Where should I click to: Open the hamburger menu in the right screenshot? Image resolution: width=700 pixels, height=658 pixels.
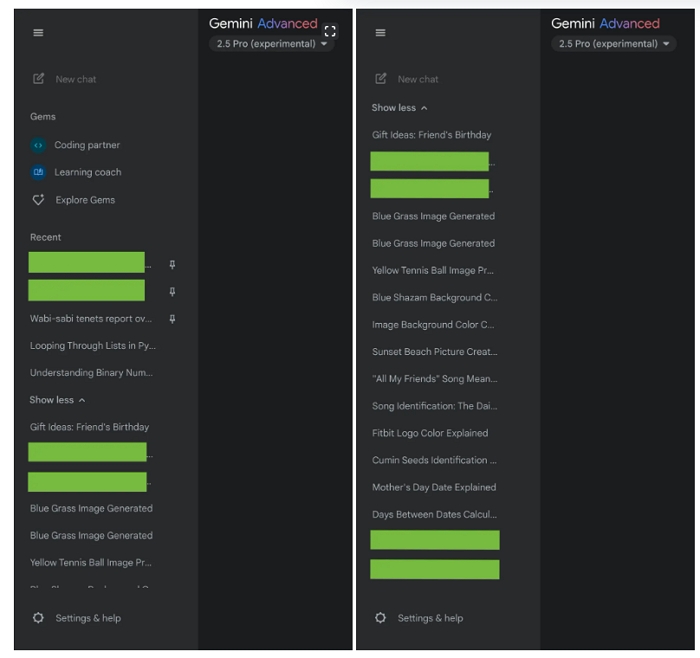tap(380, 33)
